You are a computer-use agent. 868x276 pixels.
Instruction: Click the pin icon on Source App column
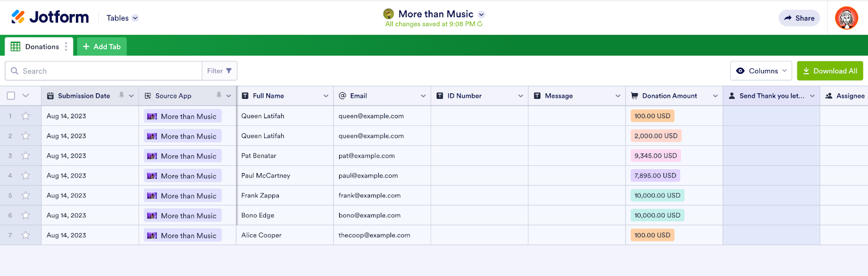coord(219,95)
